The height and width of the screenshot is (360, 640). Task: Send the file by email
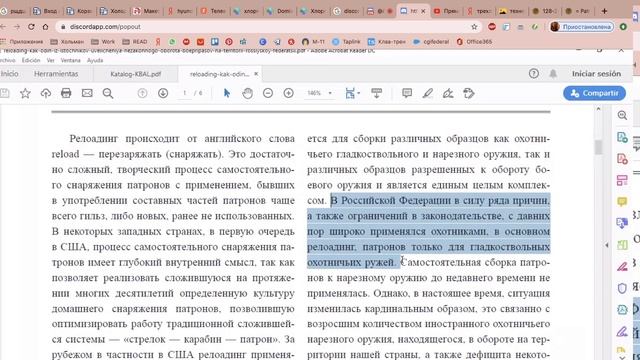click(87, 93)
